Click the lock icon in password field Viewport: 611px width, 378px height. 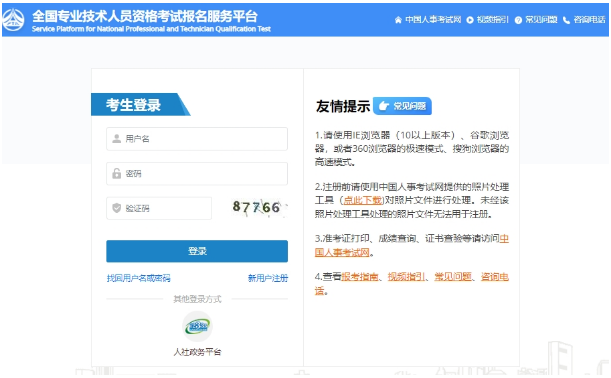(117, 173)
